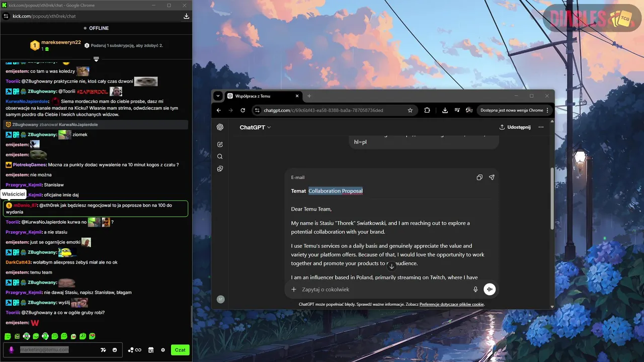Screen dimensions: 644x362
Task: Open ChatGPT conversation three-dots options menu
Action: click(541, 127)
